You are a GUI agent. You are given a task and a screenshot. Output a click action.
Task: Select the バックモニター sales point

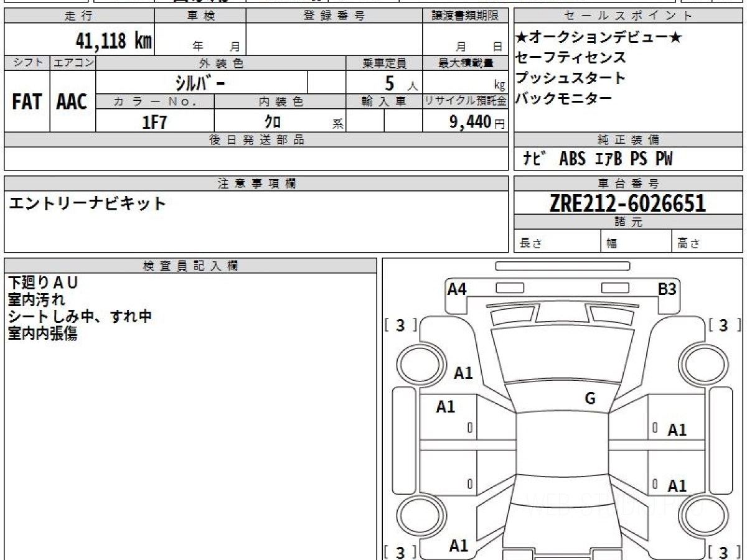pos(564,98)
